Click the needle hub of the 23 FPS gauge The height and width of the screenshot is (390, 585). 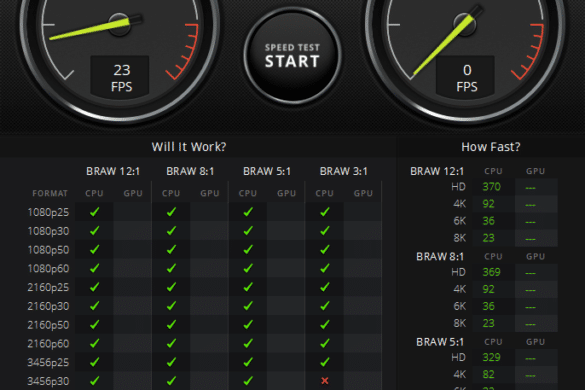tap(119, 24)
